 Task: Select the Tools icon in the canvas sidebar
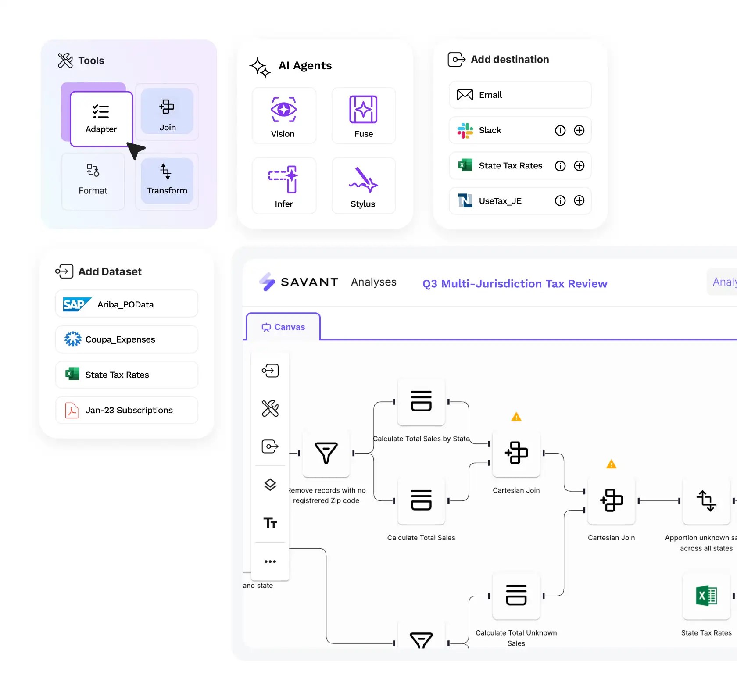[270, 409]
